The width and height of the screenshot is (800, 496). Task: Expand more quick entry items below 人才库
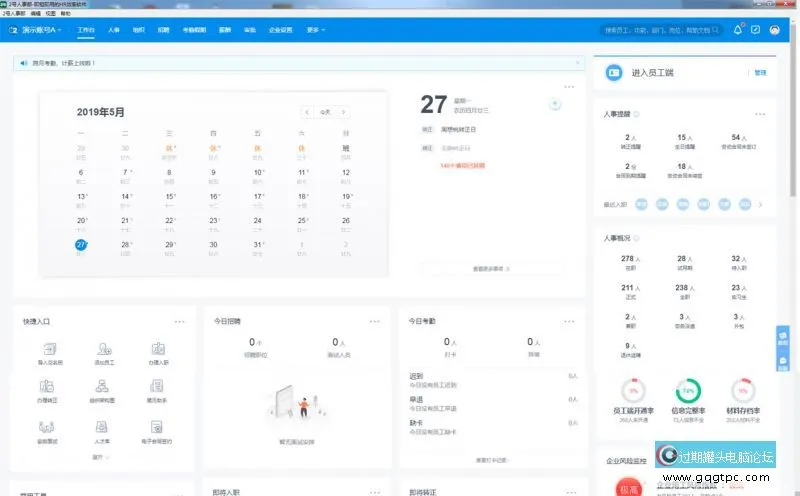pyautogui.click(x=101, y=457)
